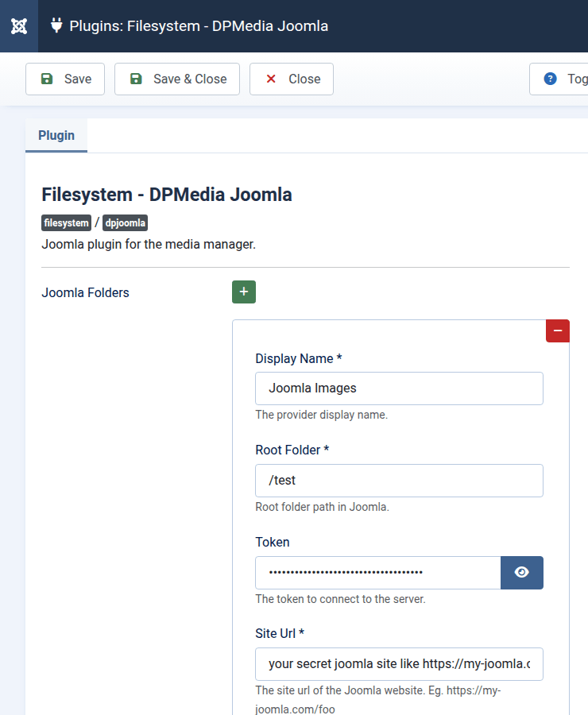Click the filesystem badge

pyautogui.click(x=66, y=223)
